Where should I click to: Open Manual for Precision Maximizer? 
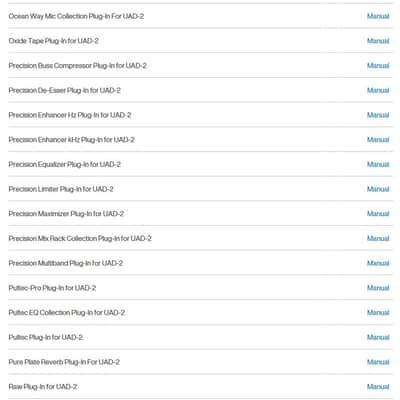[378, 214]
